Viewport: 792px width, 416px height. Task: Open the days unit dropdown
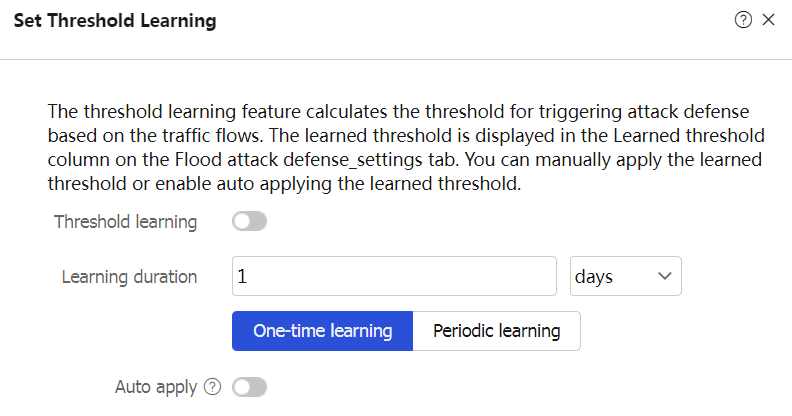coord(625,276)
